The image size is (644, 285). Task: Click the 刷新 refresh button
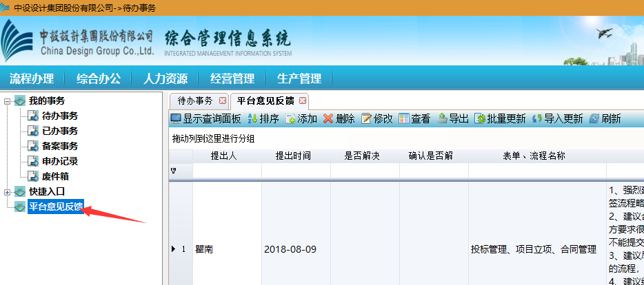coord(605,119)
